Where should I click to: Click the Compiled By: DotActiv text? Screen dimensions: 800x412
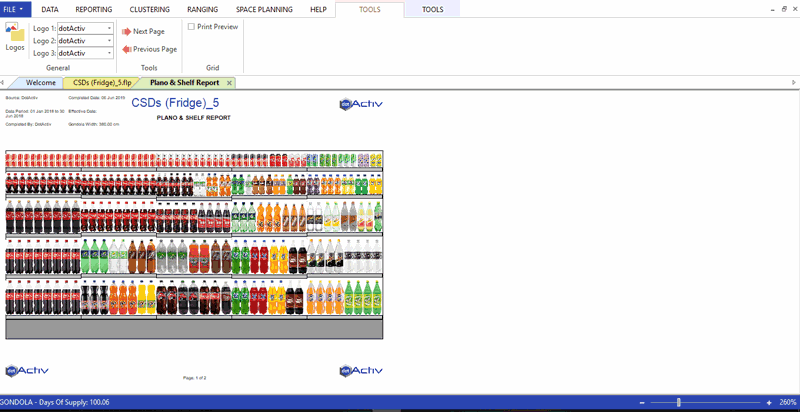[x=29, y=124]
